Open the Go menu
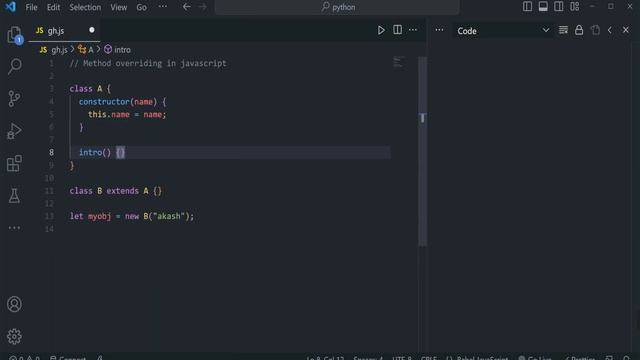The image size is (640, 360). click(141, 7)
